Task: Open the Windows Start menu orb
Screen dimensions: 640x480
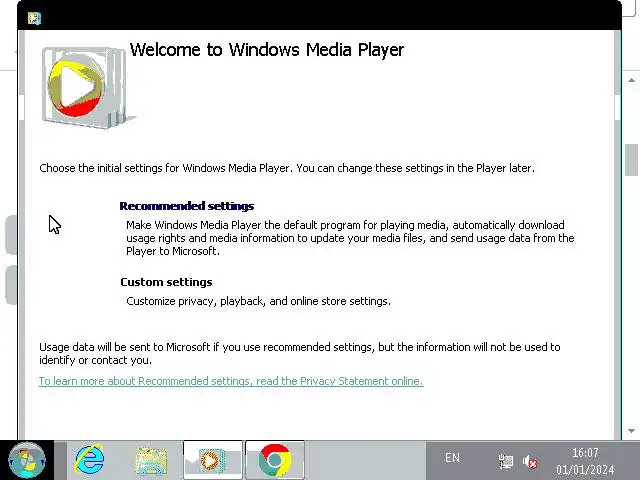Action: tap(27, 460)
